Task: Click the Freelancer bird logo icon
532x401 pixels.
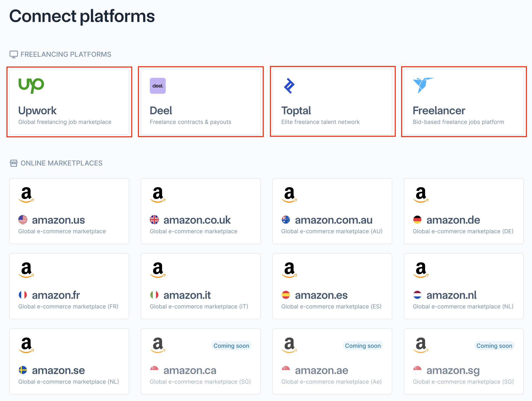Action: coord(421,86)
